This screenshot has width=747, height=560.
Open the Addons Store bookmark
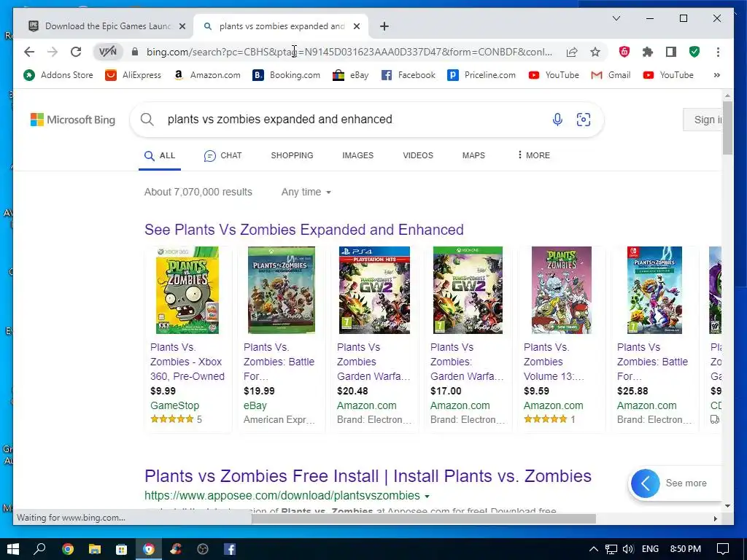coord(58,75)
